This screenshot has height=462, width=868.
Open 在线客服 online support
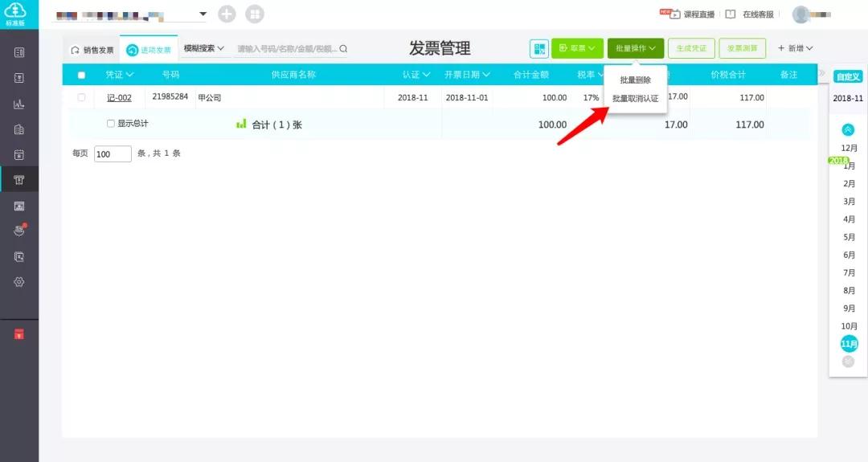point(758,14)
